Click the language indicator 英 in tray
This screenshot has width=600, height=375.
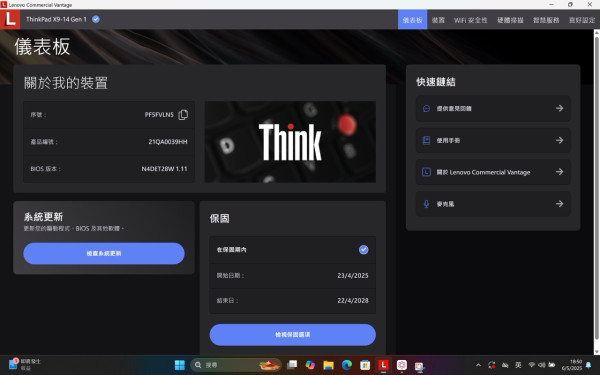(x=518, y=365)
